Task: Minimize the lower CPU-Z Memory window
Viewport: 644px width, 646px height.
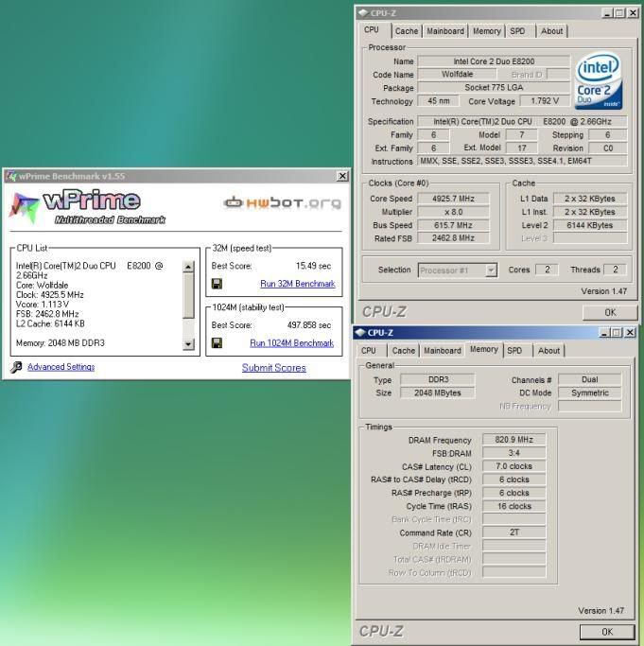Action: tap(604, 333)
